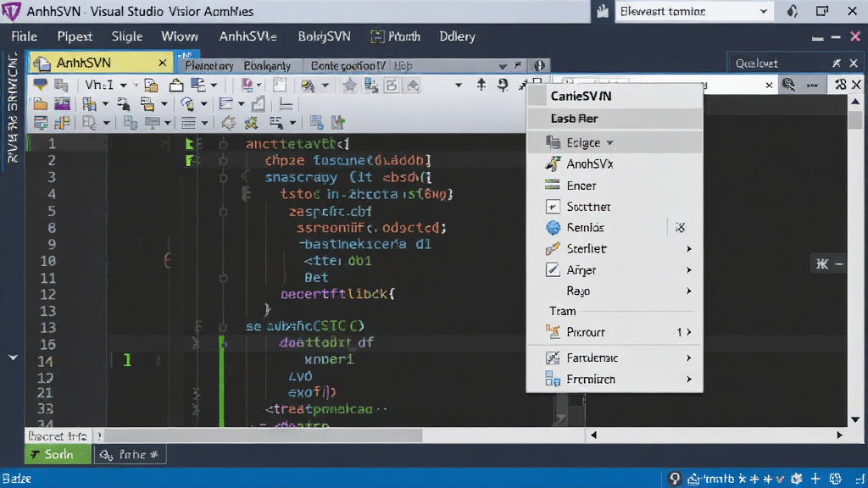Viewport: 868px width, 488px height.
Task: Click the Balze status bar text
Action: (17, 479)
